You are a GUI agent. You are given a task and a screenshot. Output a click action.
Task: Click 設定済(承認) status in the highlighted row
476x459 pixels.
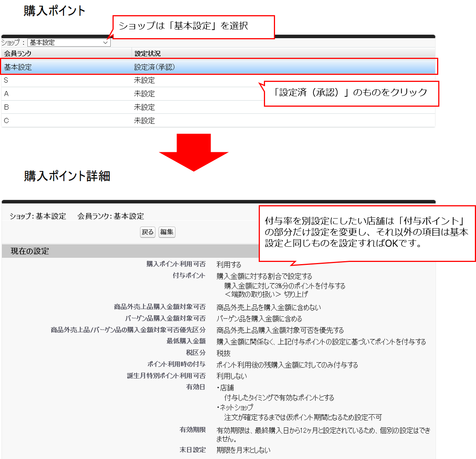click(154, 67)
